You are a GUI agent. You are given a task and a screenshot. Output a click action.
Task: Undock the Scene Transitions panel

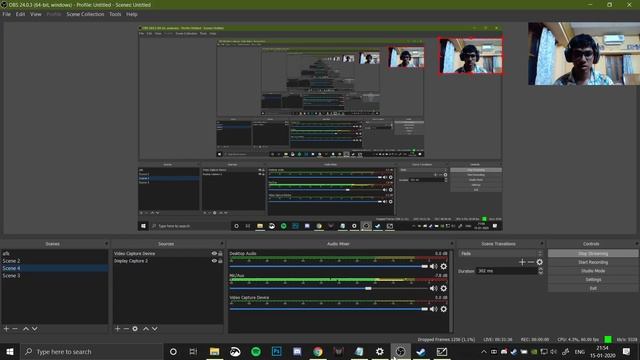[x=542, y=244]
